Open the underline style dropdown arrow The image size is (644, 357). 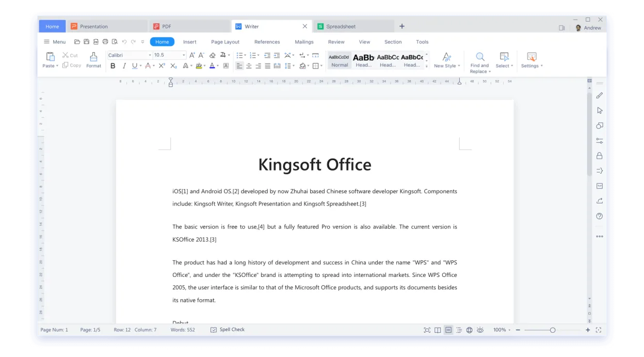141,66
